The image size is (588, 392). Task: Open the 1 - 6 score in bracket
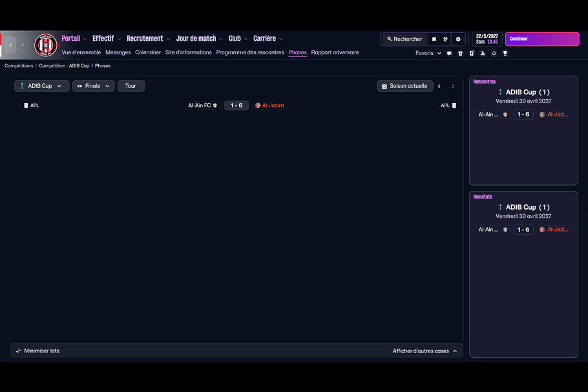[x=236, y=105]
